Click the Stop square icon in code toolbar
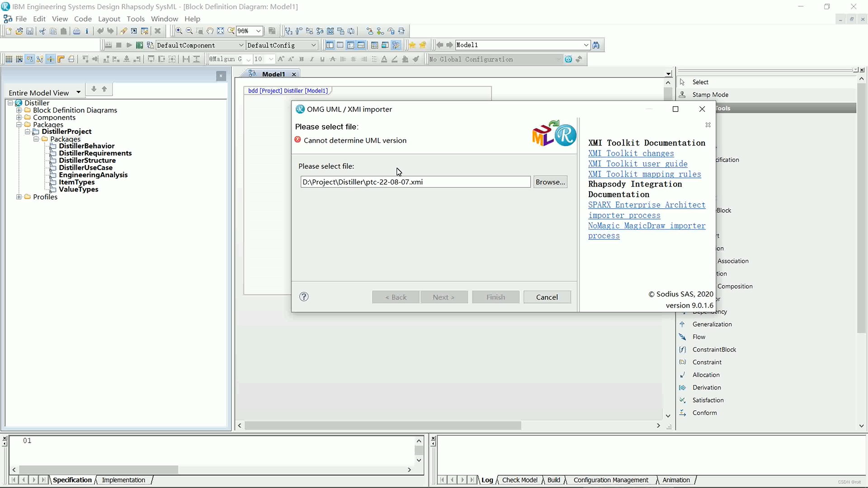Image resolution: width=868 pixels, height=488 pixels. (x=118, y=45)
